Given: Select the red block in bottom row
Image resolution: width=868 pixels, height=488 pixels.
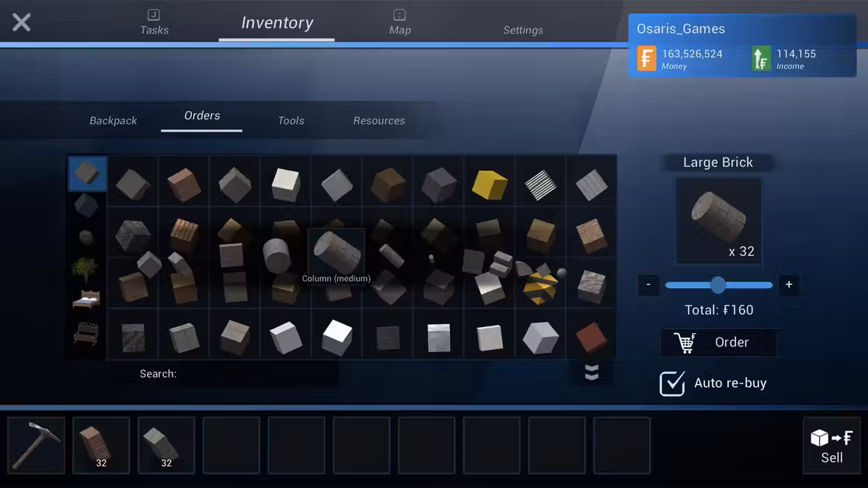Looking at the screenshot, I should click(592, 337).
